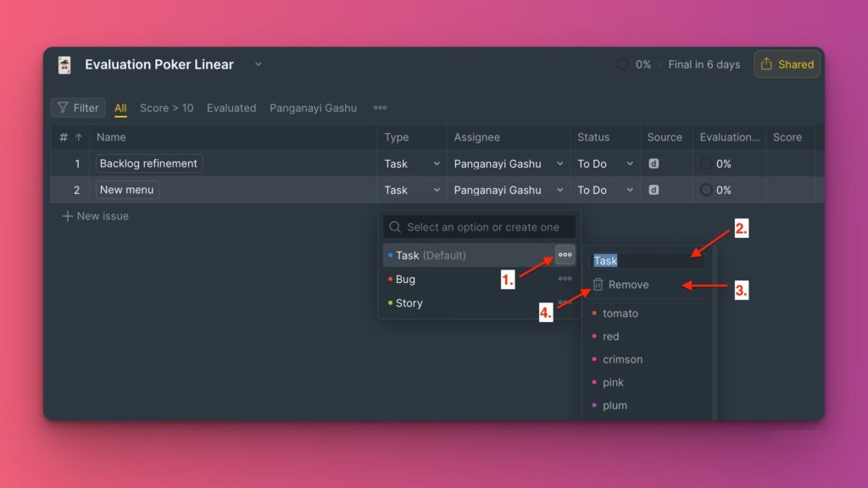Click the poker card app icon

point(64,65)
